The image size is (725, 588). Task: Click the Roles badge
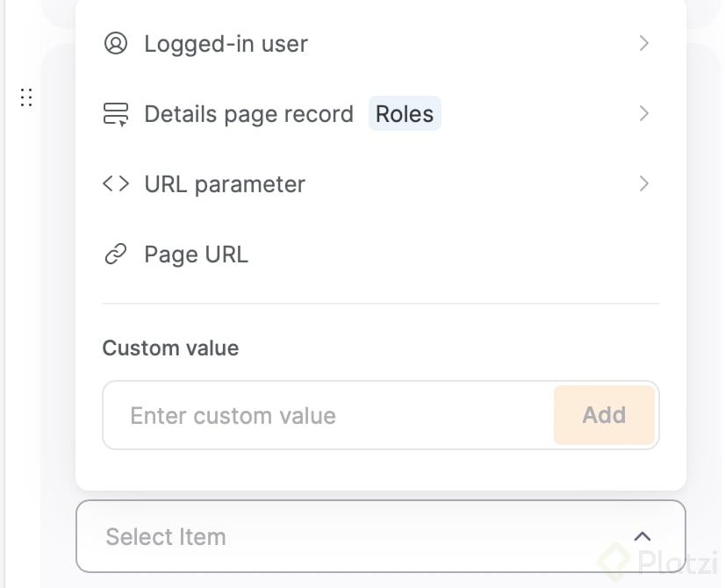pos(405,114)
